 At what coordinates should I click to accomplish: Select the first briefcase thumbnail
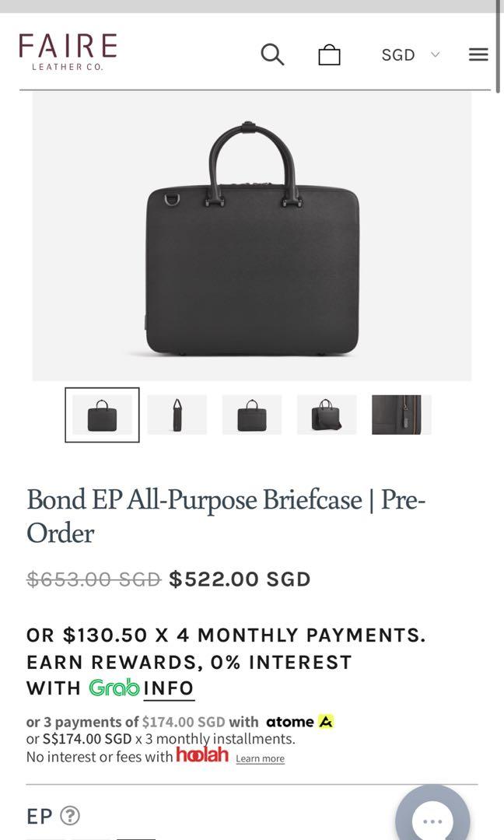point(102,415)
